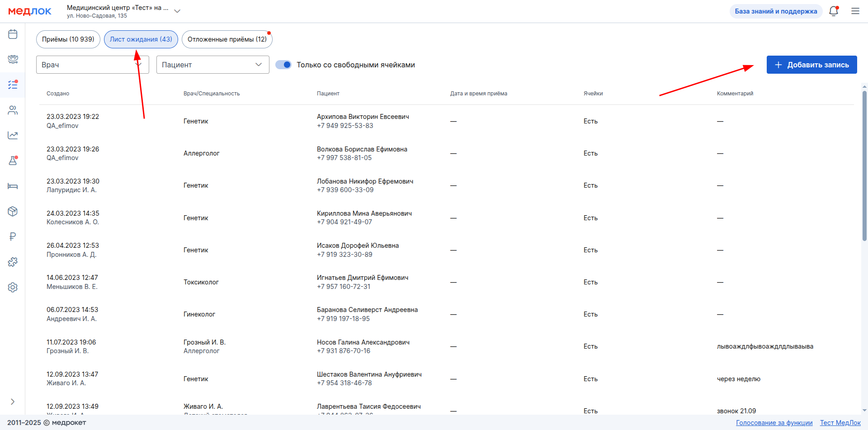Screen dimensions: 868x430
Task: Click the notifications bell icon
Action: coord(834,11)
